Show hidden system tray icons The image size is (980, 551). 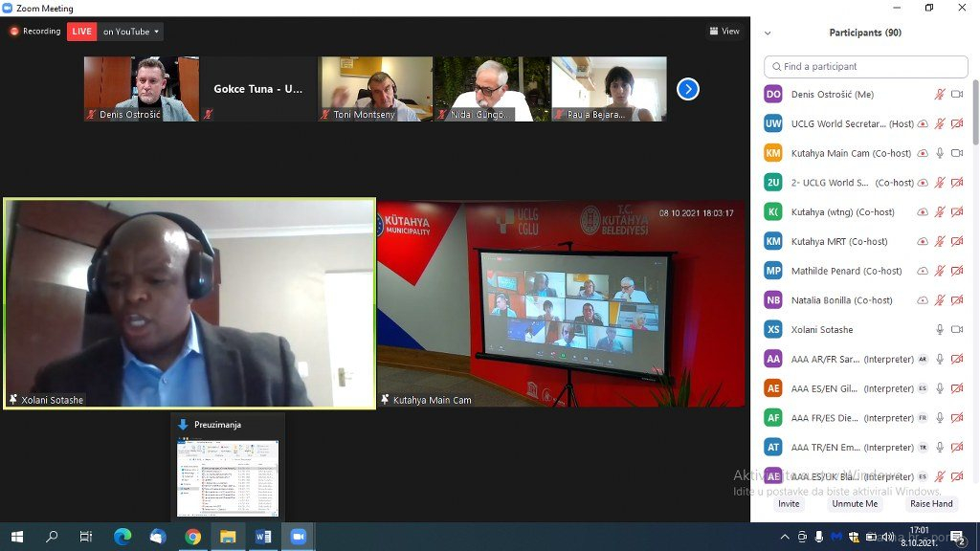click(x=785, y=537)
